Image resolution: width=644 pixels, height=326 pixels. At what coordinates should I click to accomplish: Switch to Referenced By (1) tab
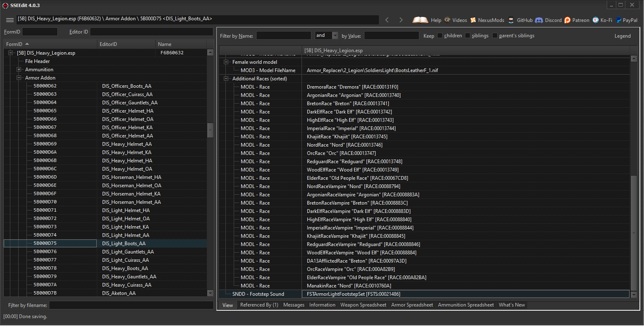259,305
